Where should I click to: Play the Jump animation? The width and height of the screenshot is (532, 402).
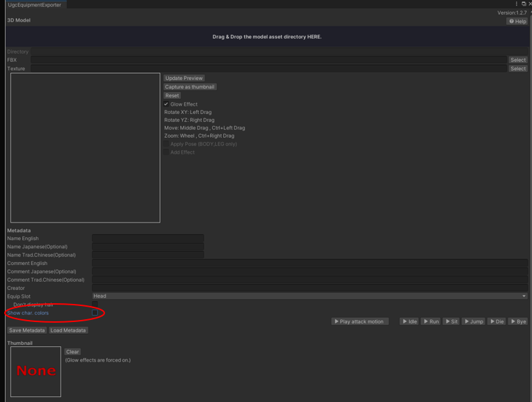[x=474, y=322]
